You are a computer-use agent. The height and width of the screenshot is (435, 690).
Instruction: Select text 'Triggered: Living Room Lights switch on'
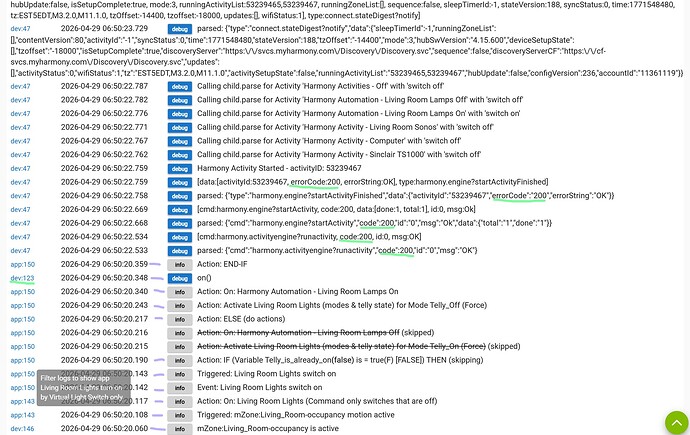pyautogui.click(x=266, y=374)
